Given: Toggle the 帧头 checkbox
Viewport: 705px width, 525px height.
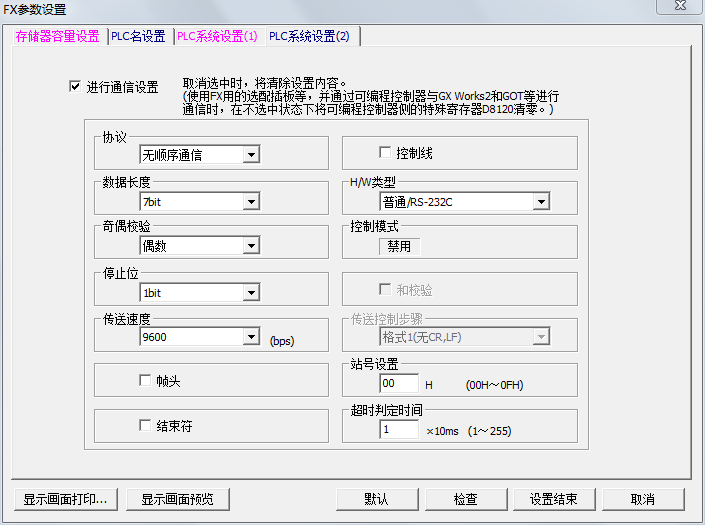Looking at the screenshot, I should [x=145, y=381].
